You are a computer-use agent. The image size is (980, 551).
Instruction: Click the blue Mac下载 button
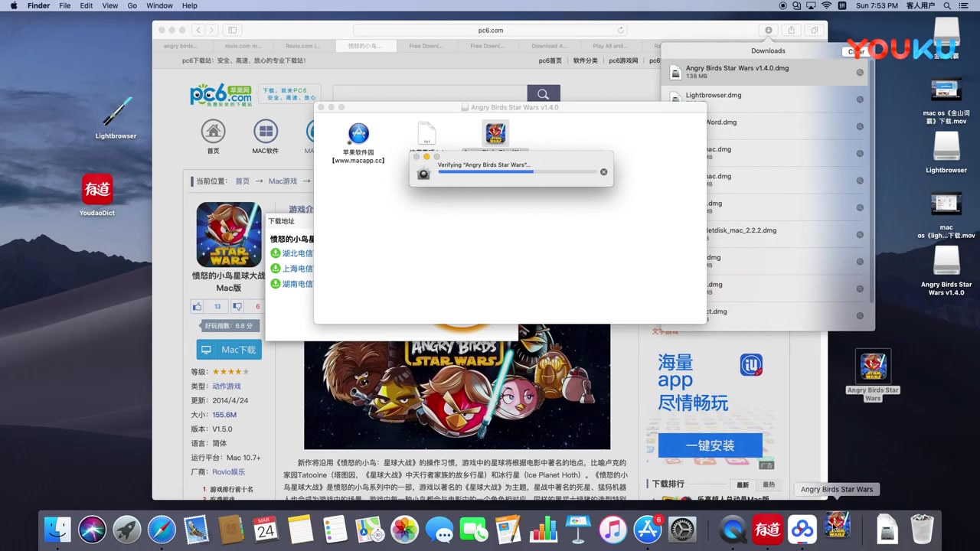pyautogui.click(x=229, y=350)
